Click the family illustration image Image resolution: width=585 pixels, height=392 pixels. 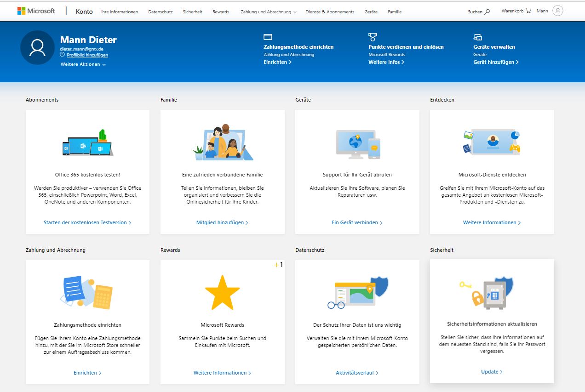[x=223, y=142]
